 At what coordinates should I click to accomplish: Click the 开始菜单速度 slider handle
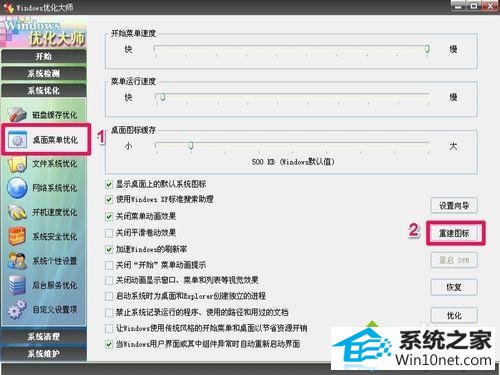point(427,49)
